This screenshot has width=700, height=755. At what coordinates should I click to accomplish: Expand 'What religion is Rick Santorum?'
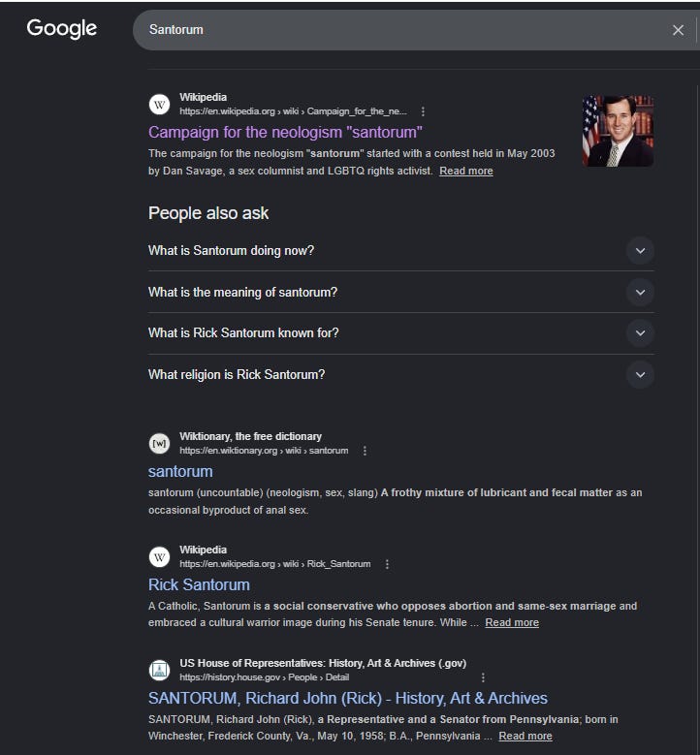point(400,375)
